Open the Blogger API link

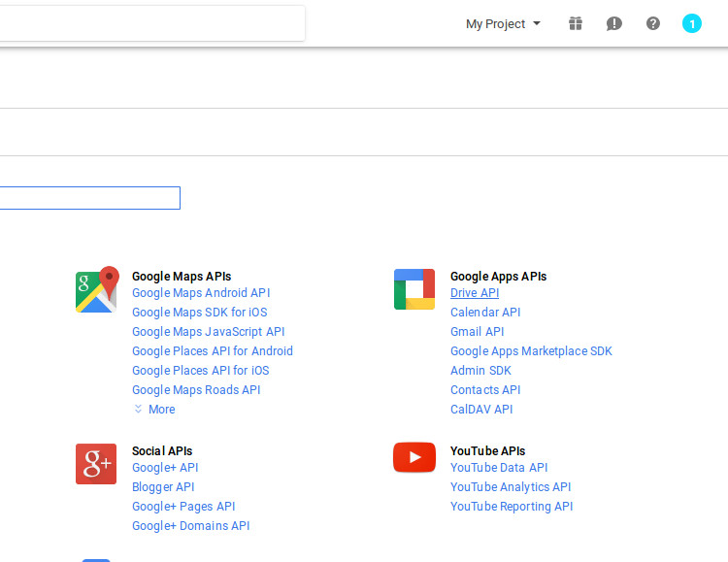163,487
